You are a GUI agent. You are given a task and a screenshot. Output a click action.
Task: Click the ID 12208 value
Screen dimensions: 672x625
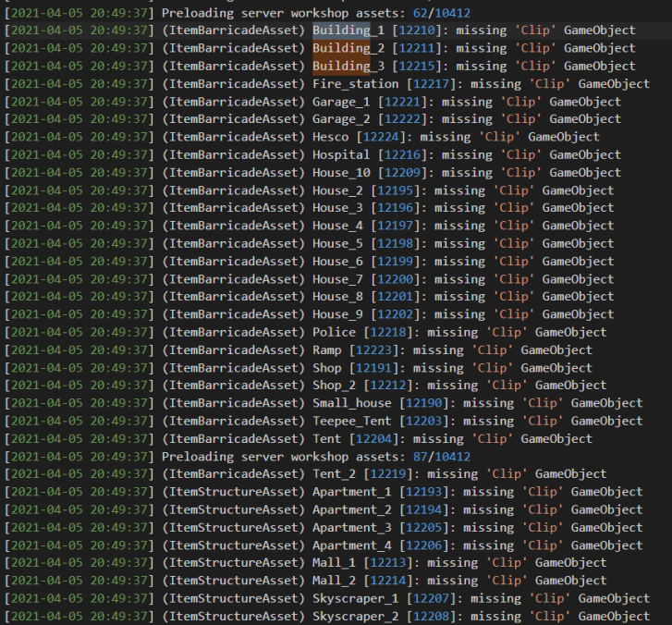pyautogui.click(x=431, y=617)
